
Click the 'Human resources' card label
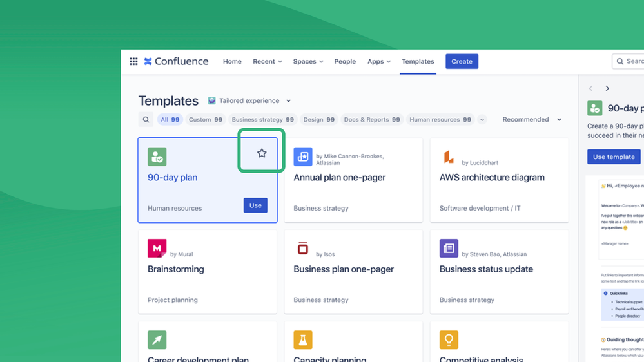pos(175,208)
